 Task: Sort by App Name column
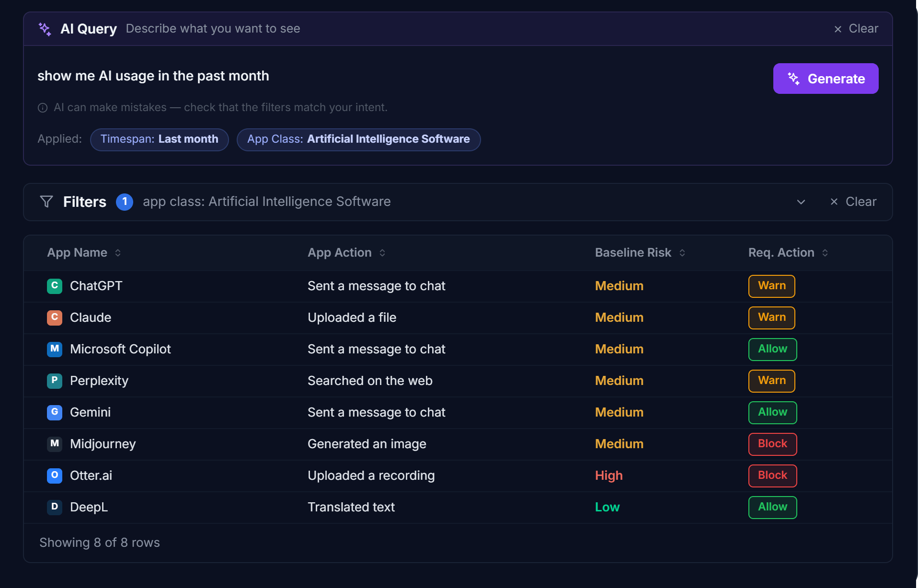coord(84,253)
